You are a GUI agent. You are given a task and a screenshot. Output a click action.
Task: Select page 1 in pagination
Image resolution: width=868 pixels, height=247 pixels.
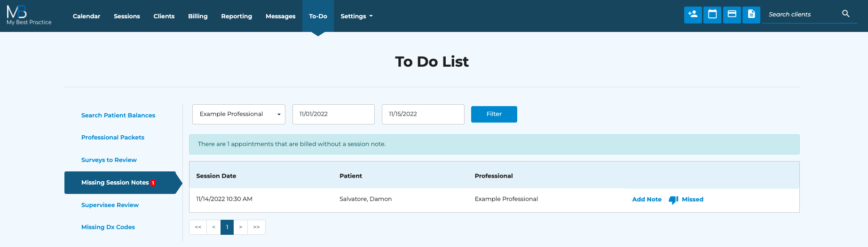(227, 227)
